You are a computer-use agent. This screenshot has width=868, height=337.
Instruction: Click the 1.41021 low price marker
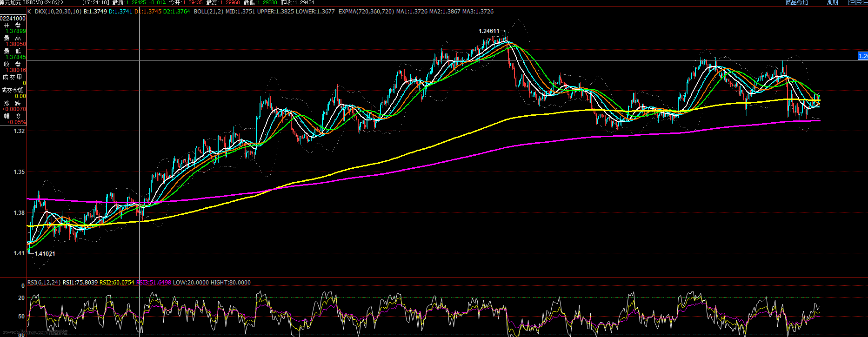pyautogui.click(x=45, y=254)
